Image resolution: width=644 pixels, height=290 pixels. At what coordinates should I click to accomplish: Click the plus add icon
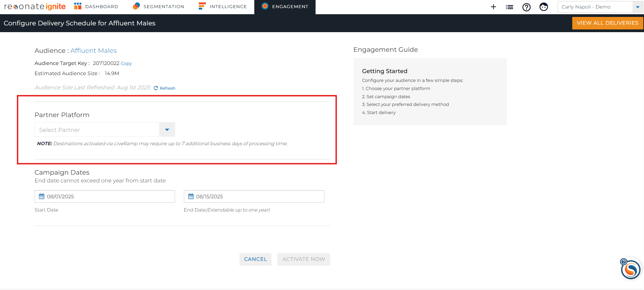pyautogui.click(x=493, y=7)
